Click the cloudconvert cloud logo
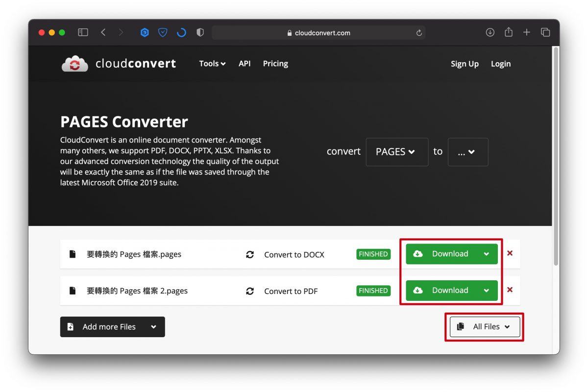 pyautogui.click(x=74, y=64)
